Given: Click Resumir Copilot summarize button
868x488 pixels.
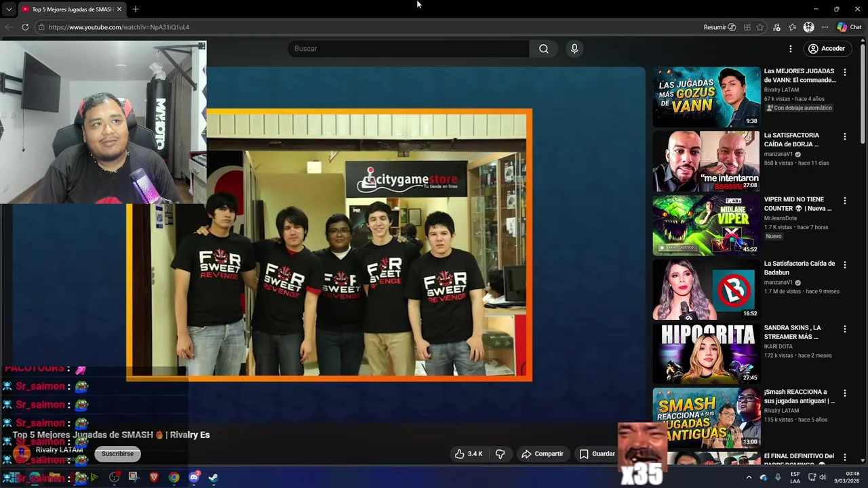Looking at the screenshot, I should click(x=719, y=27).
